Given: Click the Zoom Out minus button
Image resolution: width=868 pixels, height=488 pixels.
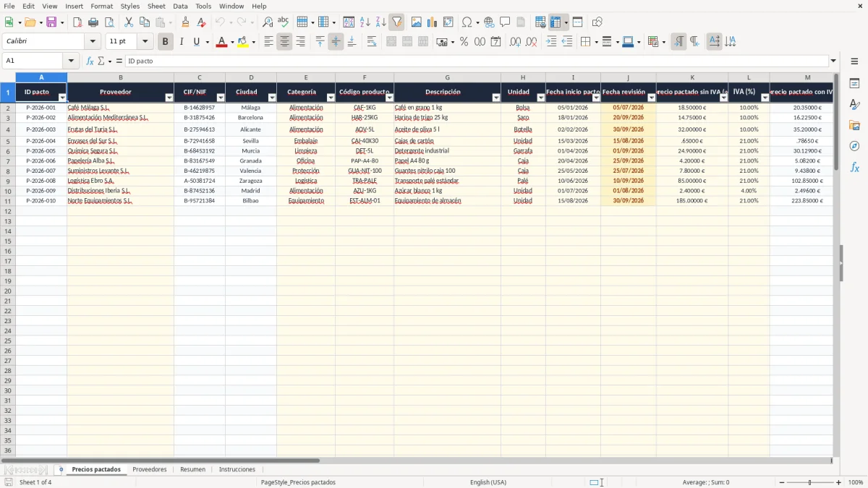Looking at the screenshot, I should click(x=781, y=482).
